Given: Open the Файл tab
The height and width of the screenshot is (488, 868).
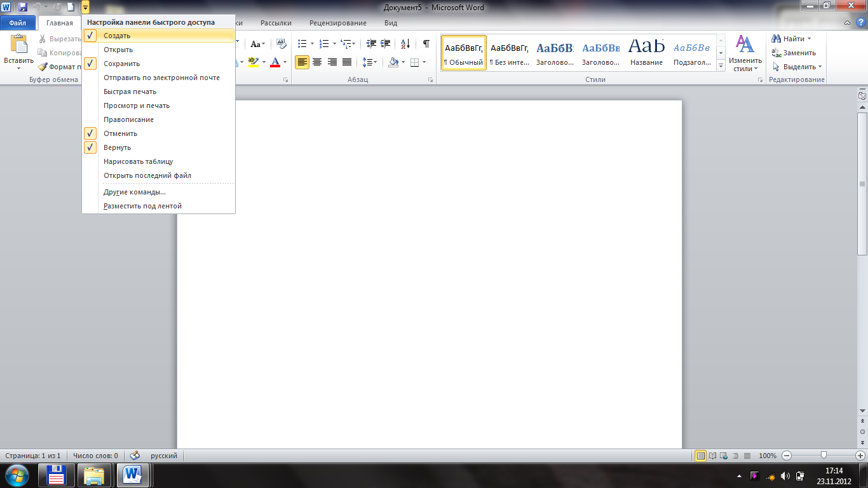Looking at the screenshot, I should pos(17,23).
